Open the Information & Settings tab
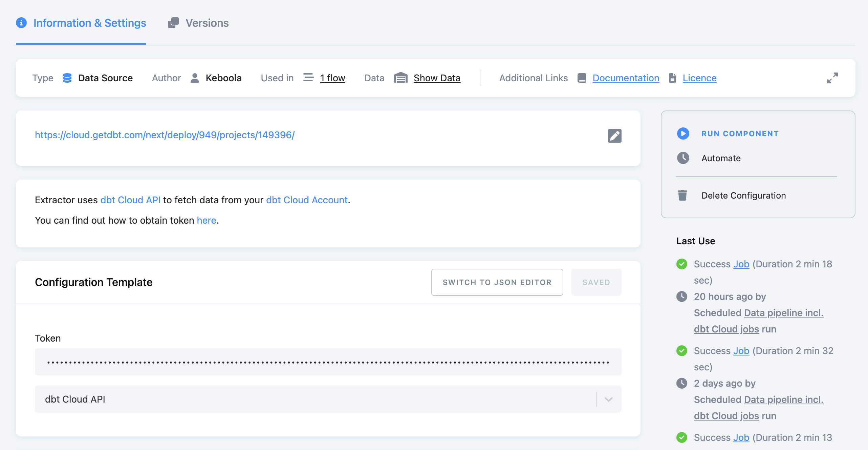Screen dimensions: 868x450 [81, 23]
